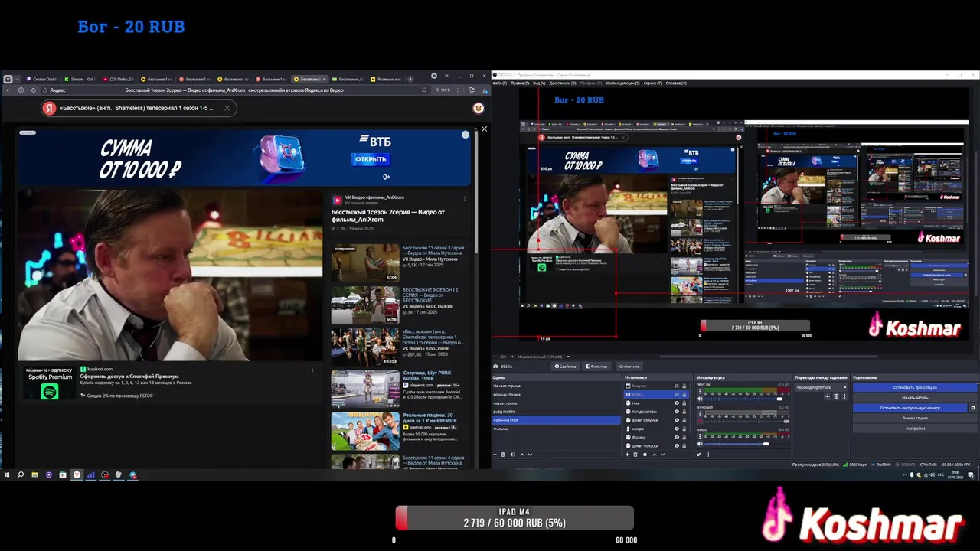This screenshot has height=551, width=980.
Task: Open Windows taskbar search
Action: click(x=20, y=474)
